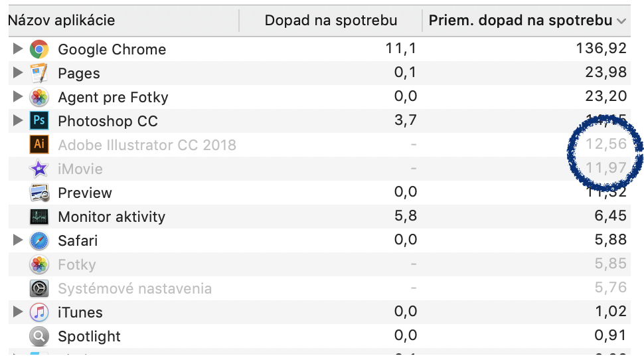This screenshot has width=644, height=362.
Task: Sort by Dopad na spotrebu column
Action: [x=331, y=21]
